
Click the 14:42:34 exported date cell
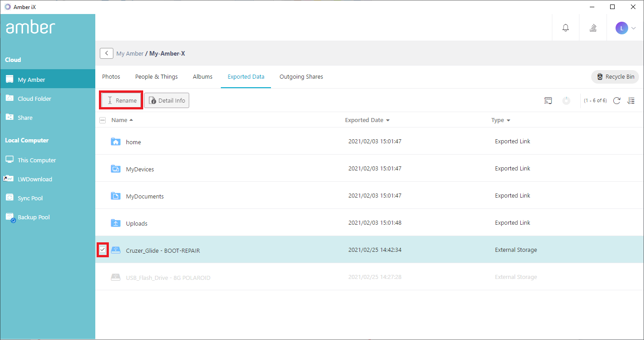375,250
